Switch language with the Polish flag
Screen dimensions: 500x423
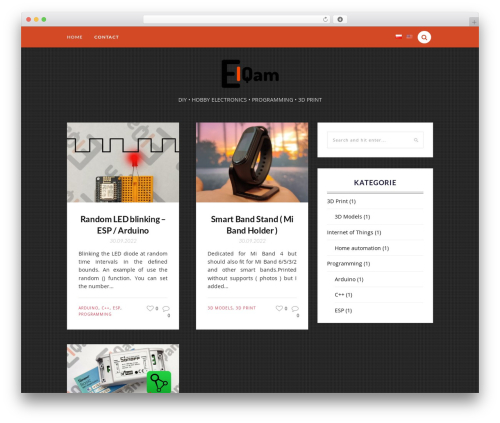[399, 37]
